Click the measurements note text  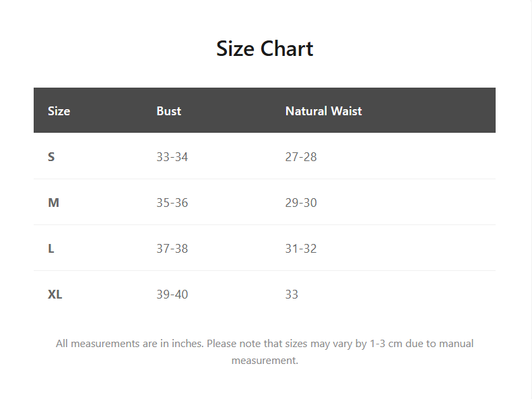265,344
